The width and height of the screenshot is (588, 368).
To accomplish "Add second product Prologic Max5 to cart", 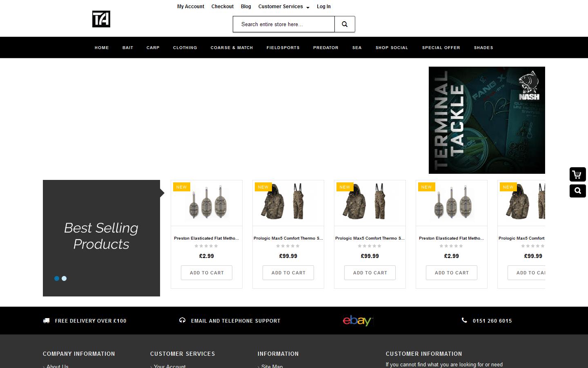I will click(288, 273).
